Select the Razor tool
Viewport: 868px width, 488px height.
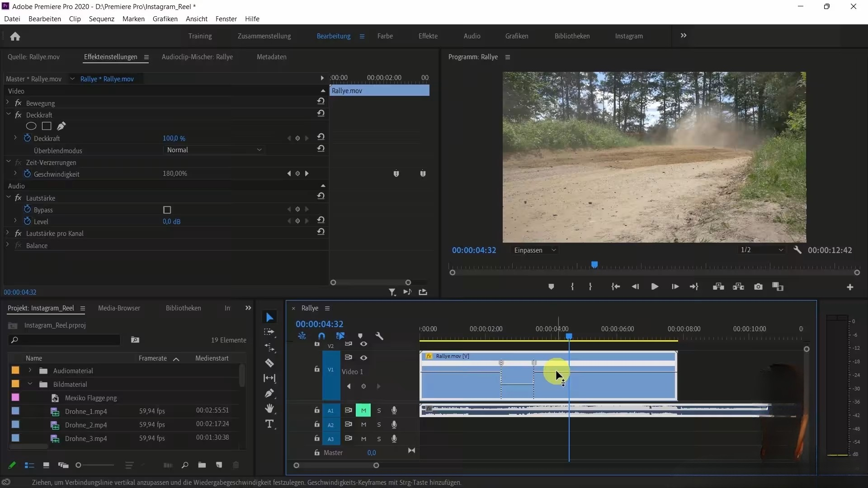pos(269,363)
